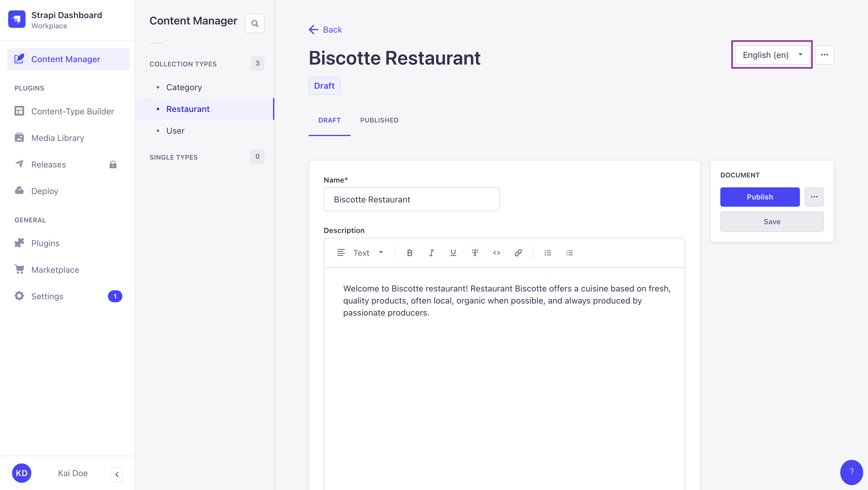
Task: Open the help button
Action: (x=852, y=472)
